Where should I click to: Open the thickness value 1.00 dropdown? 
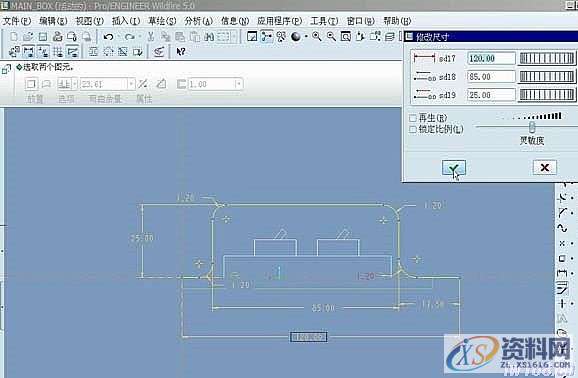click(239, 84)
